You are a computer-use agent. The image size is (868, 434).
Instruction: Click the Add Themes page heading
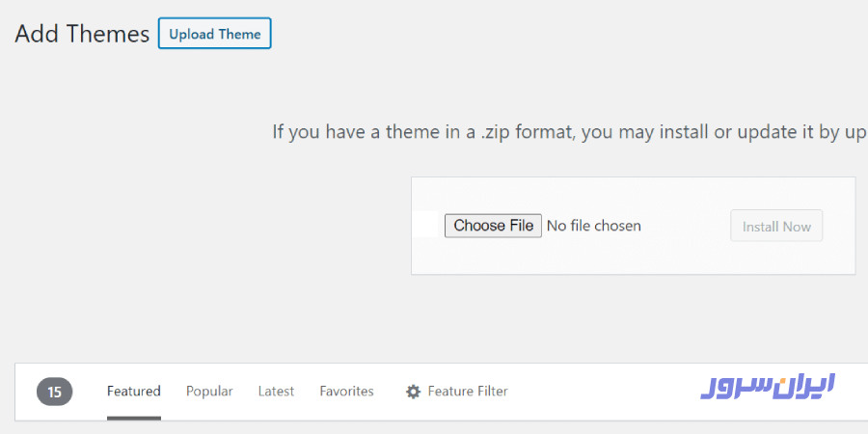click(82, 34)
